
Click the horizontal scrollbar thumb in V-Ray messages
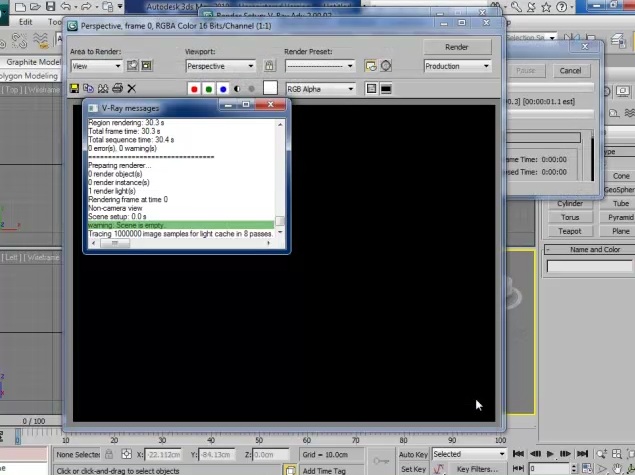(x=115, y=243)
